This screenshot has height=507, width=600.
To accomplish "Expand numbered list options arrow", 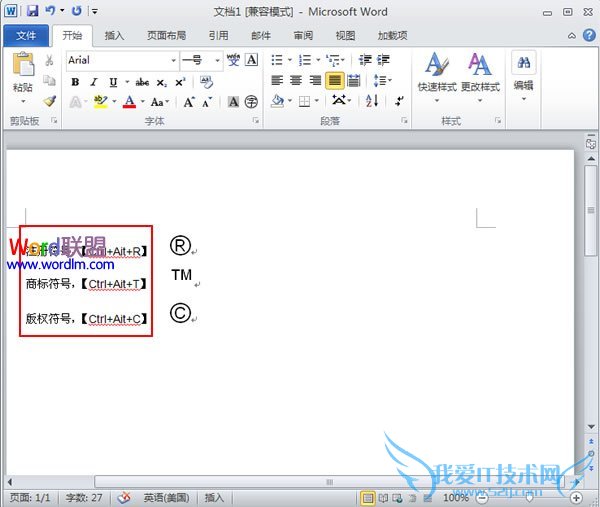I will point(318,60).
